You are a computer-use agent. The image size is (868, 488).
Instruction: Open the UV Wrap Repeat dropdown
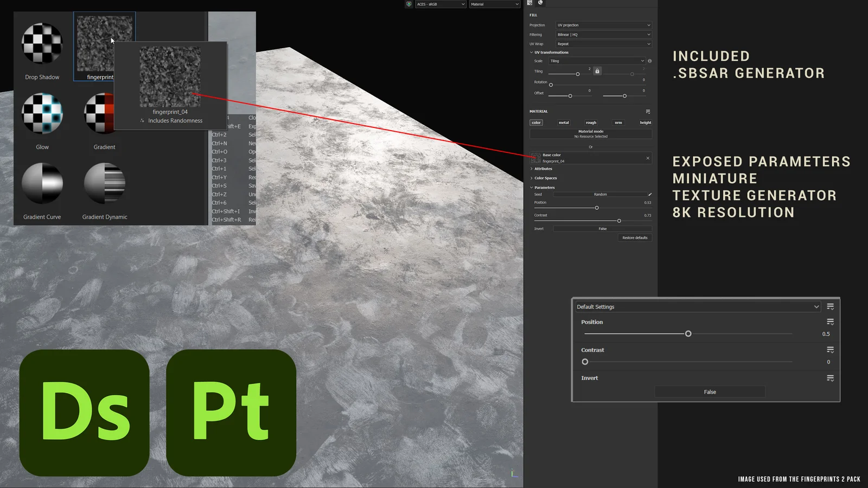point(603,43)
